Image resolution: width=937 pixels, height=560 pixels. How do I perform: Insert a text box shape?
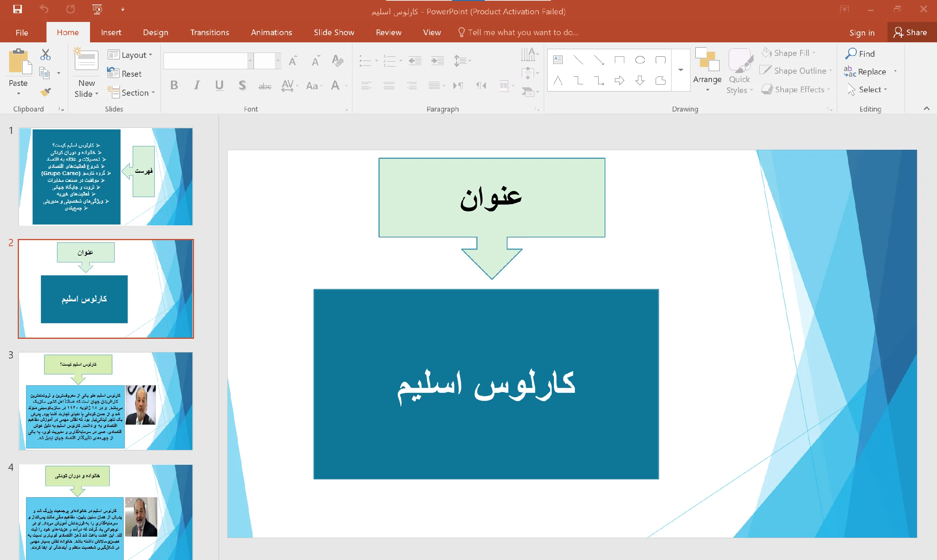coord(558,60)
